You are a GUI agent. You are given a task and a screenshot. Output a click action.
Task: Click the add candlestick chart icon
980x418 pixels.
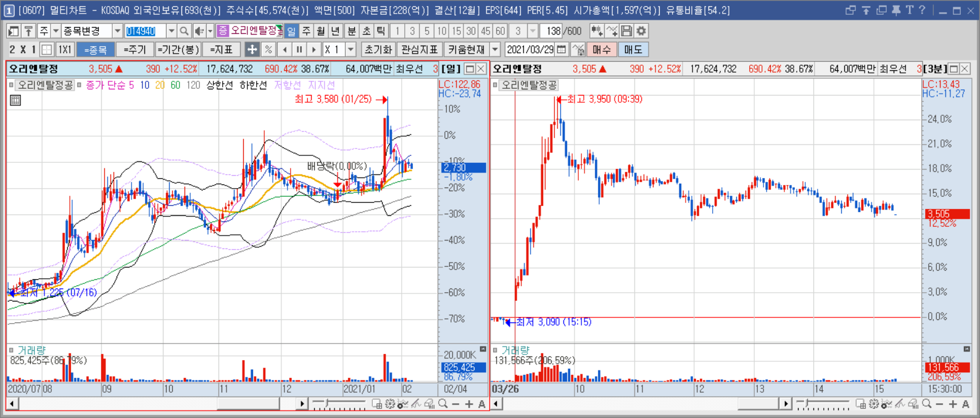pyautogui.click(x=597, y=31)
